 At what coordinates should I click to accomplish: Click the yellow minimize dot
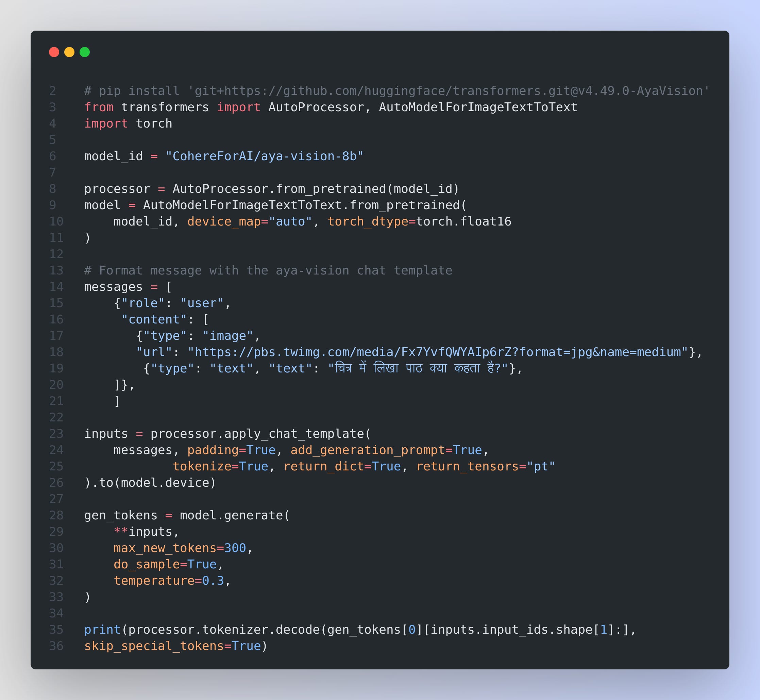coord(69,52)
